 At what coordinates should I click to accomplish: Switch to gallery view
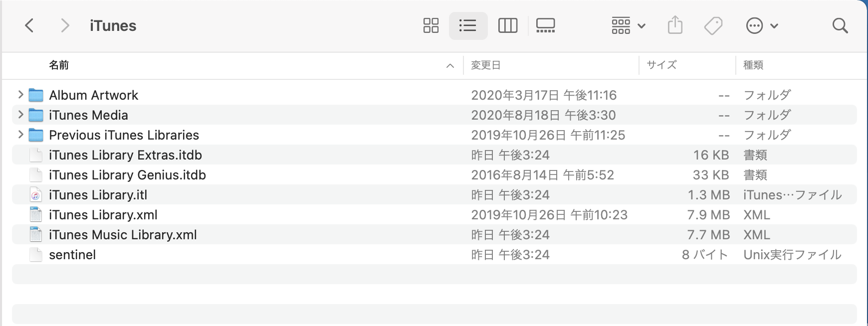(545, 25)
